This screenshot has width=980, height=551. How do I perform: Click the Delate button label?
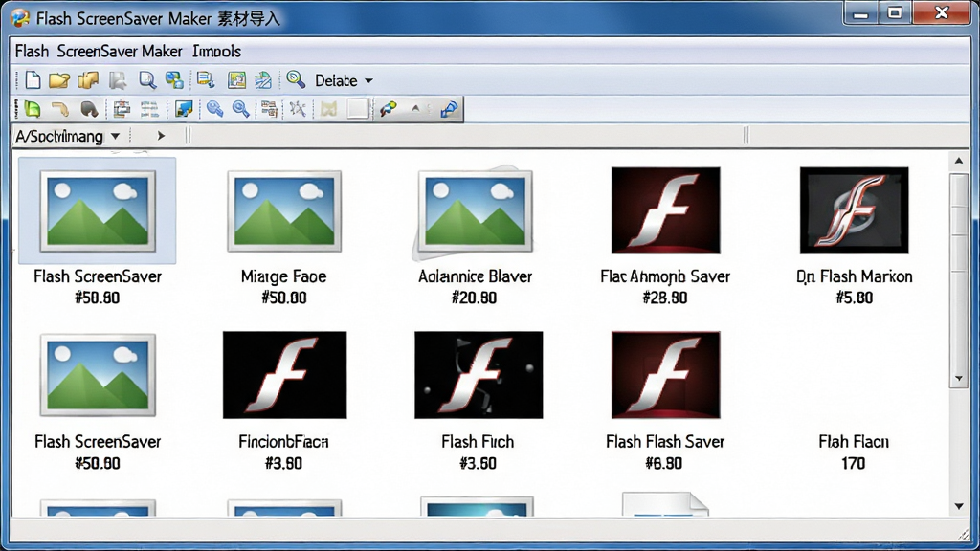[x=336, y=80]
